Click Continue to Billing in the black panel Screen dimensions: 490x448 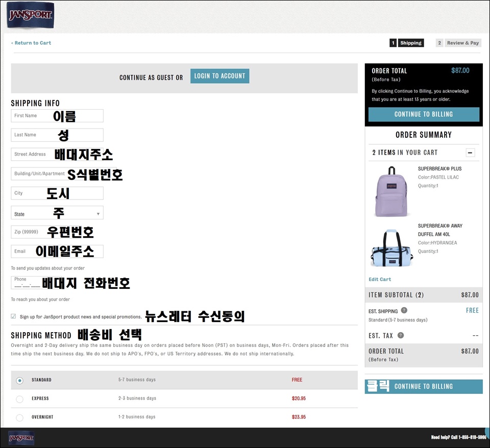point(424,114)
